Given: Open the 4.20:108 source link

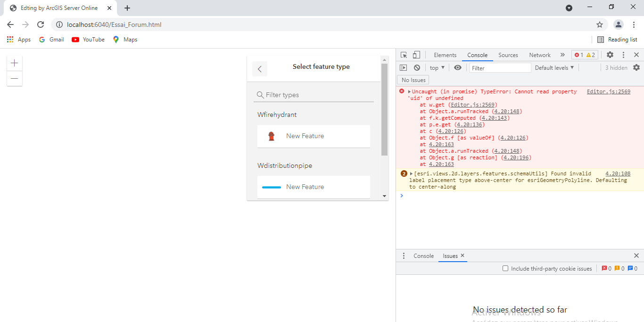Looking at the screenshot, I should click(618, 174).
